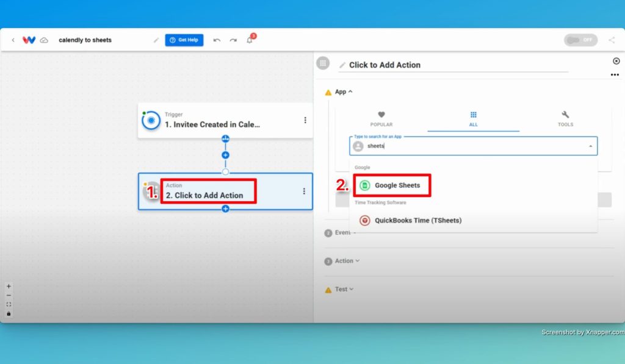Go back using the left arrow icon
Image resolution: width=625 pixels, height=364 pixels.
coord(13,40)
